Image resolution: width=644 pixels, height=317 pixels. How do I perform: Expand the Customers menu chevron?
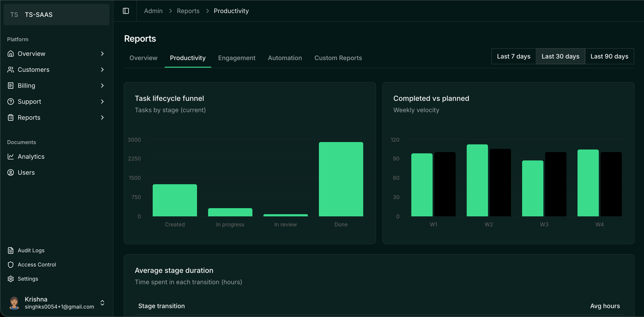click(x=102, y=70)
